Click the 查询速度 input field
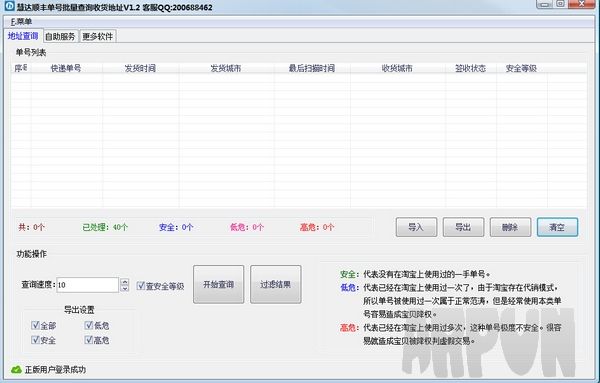Screen dimensions: 600x383 tap(88, 285)
